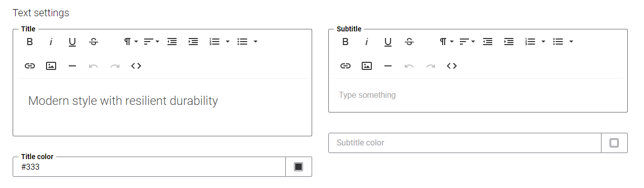Insert an image in the Subtitle editor

click(367, 66)
